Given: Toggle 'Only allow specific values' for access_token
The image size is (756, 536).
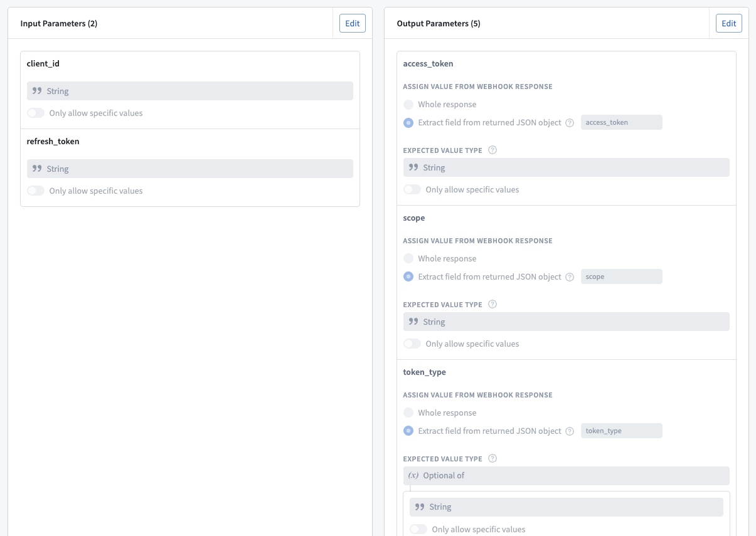Looking at the screenshot, I should point(412,189).
